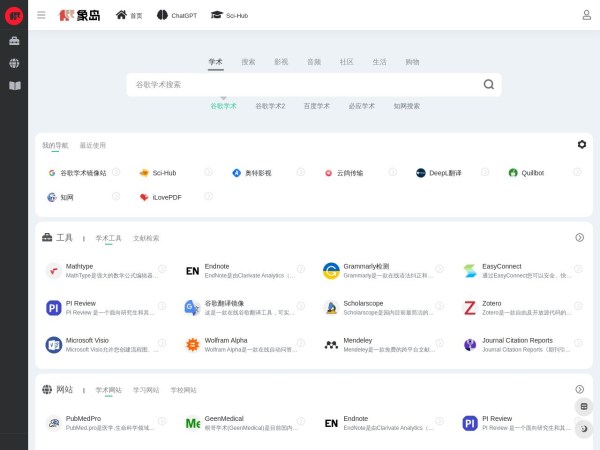Open the globe icon in left sidebar
Viewport: 600px width, 450px height.
coord(14,63)
